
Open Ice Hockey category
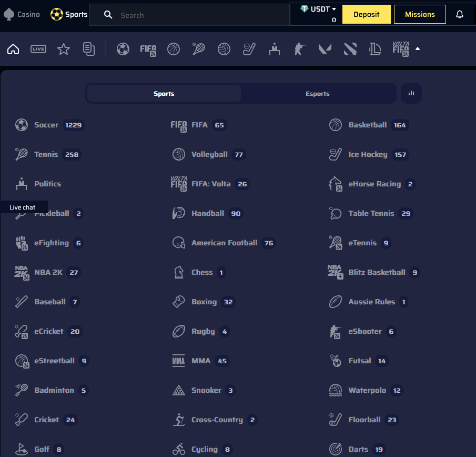(x=369, y=154)
